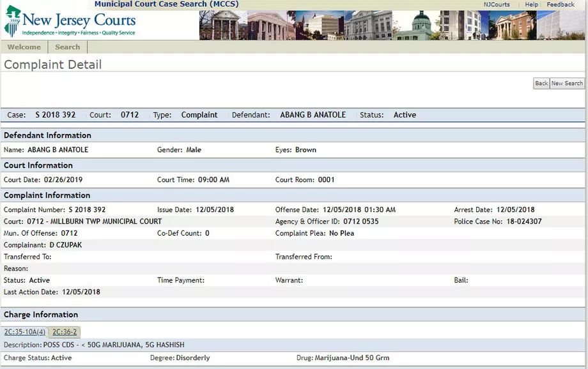Open the NJCourts link

point(497,4)
